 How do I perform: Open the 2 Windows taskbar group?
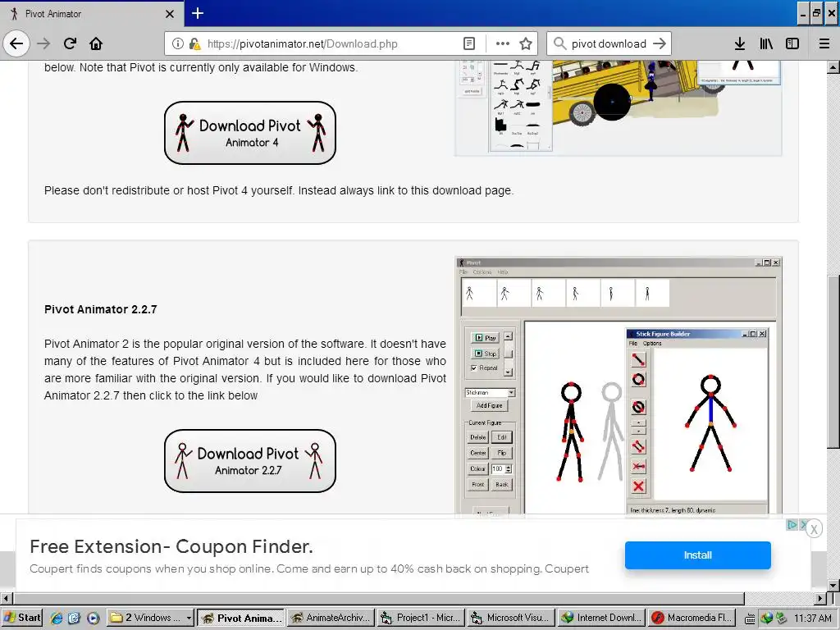click(150, 618)
